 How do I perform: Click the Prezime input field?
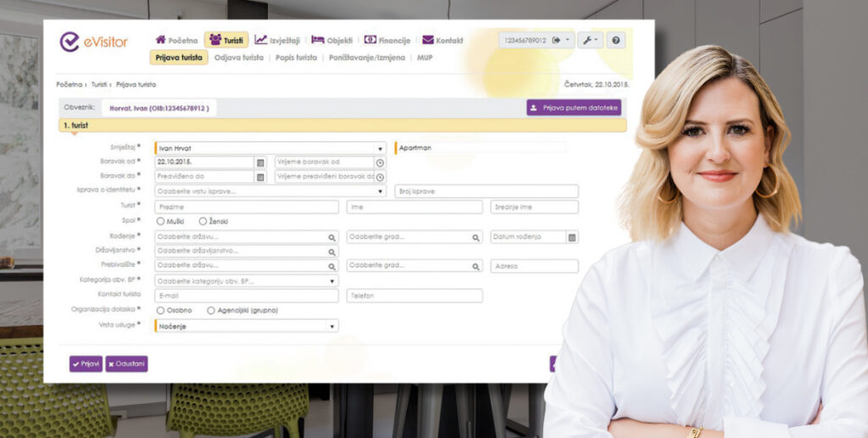click(246, 207)
